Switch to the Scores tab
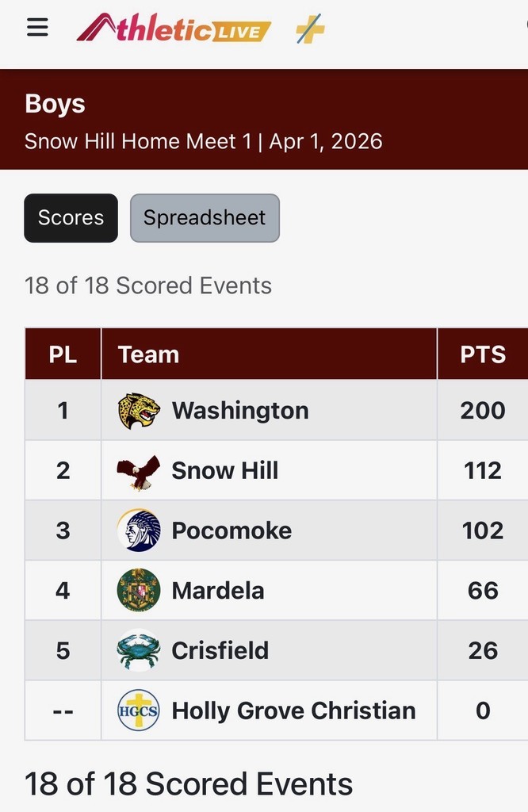 71,218
